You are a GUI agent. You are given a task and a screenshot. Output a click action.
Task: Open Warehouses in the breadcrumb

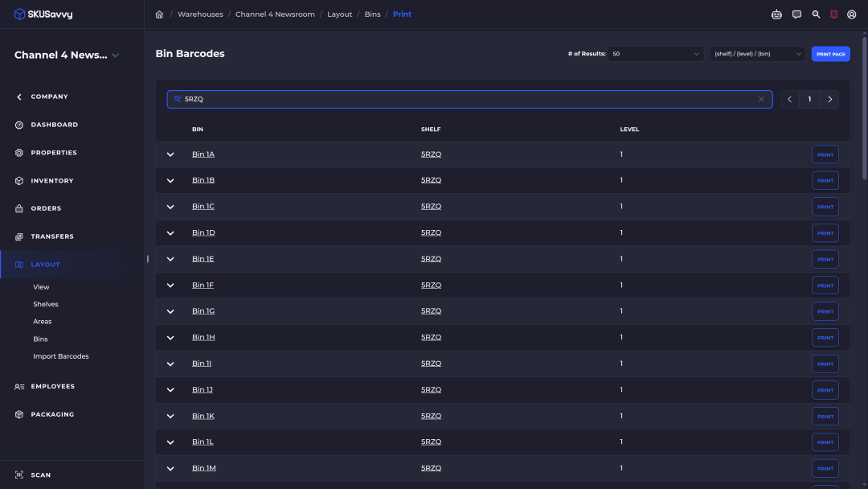200,14
